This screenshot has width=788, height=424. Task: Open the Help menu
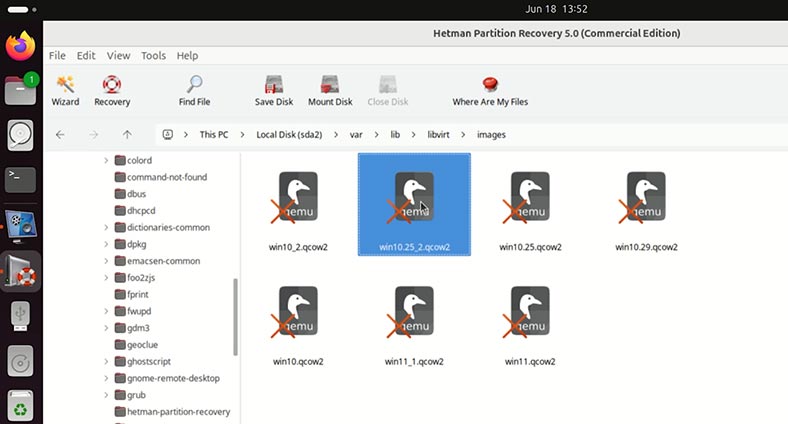point(187,56)
